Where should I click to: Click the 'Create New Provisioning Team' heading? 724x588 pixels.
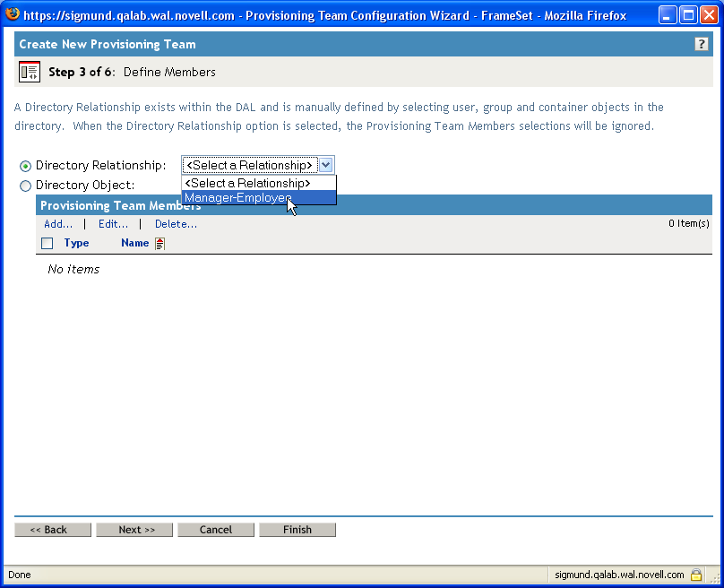tap(108, 44)
